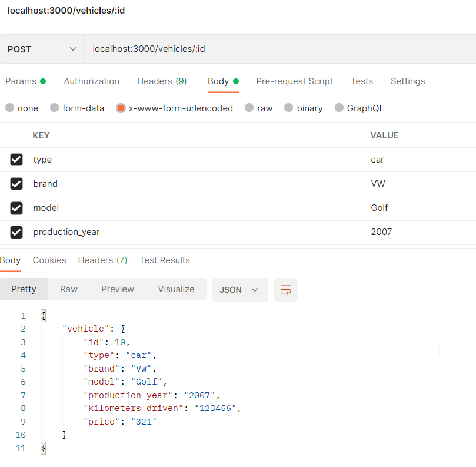Open the Tests tab
Viewport: 476px width, 467px height.
362,81
